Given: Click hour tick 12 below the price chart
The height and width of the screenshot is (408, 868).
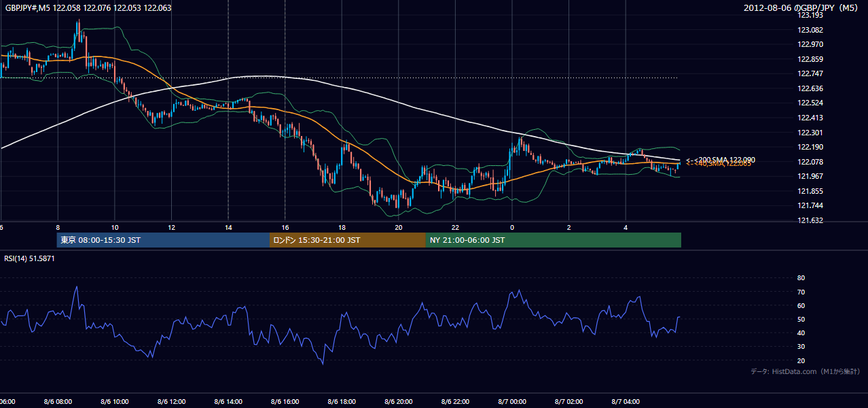Looking at the screenshot, I should pyautogui.click(x=172, y=228).
